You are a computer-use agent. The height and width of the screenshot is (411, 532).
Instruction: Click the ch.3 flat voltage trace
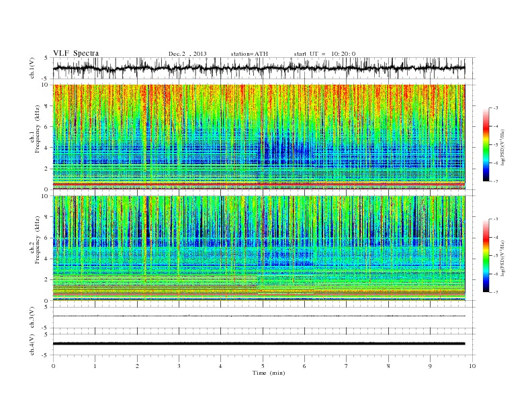[259, 316]
